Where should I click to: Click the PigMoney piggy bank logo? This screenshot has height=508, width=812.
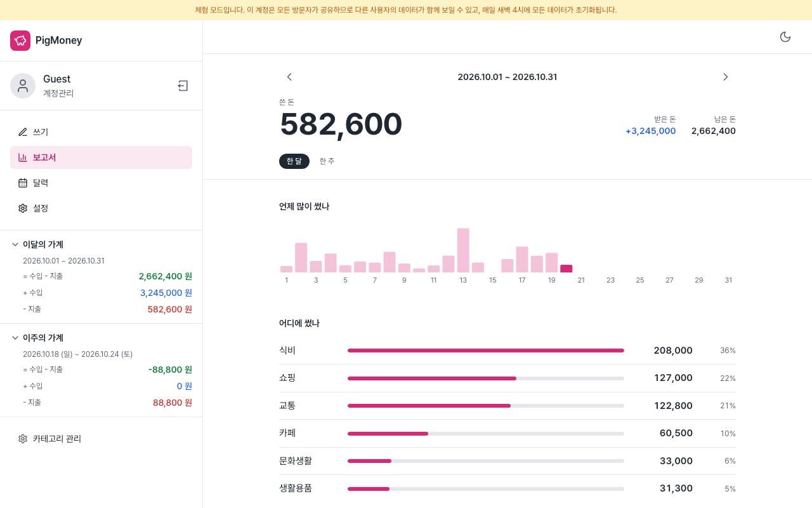pyautogui.click(x=20, y=41)
